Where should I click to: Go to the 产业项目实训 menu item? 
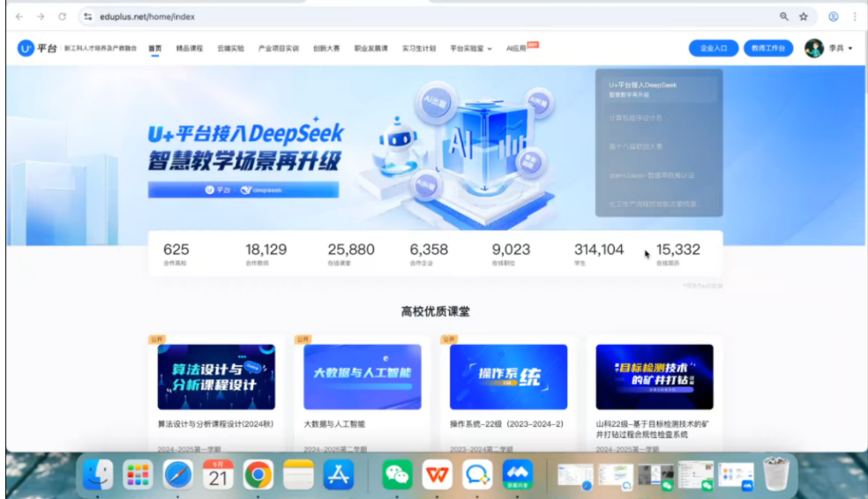[x=279, y=48]
